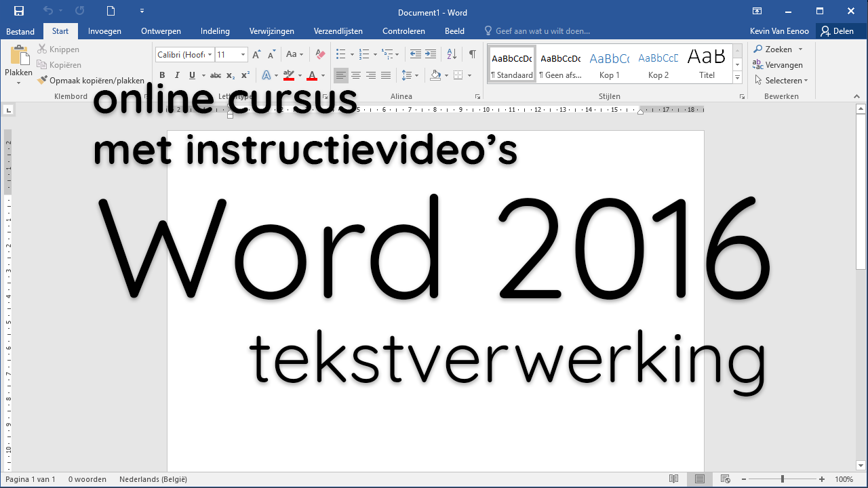Click the multilevel list icon

click(387, 54)
